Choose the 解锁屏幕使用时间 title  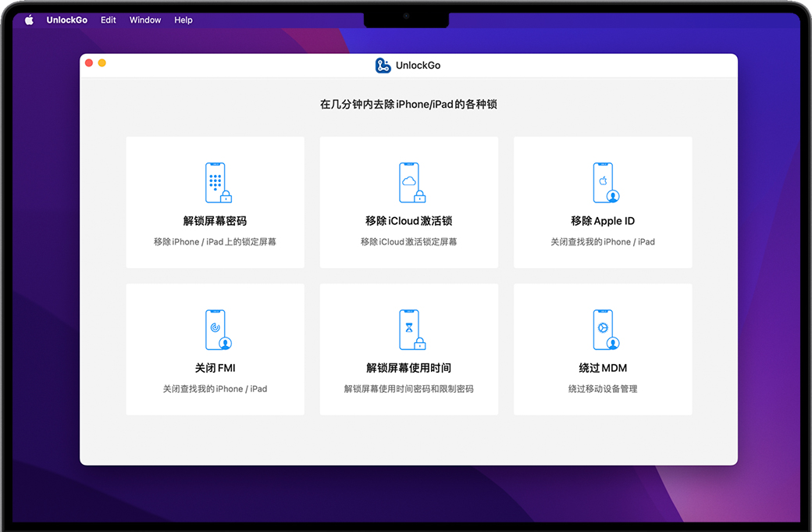(408, 368)
